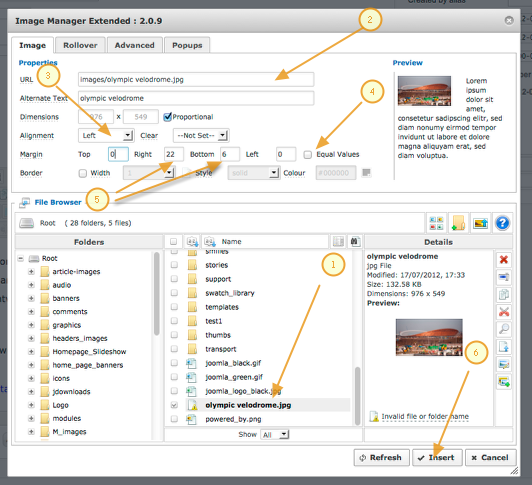The image size is (532, 485).
Task: View the image using magnifier icon
Action: 504,329
